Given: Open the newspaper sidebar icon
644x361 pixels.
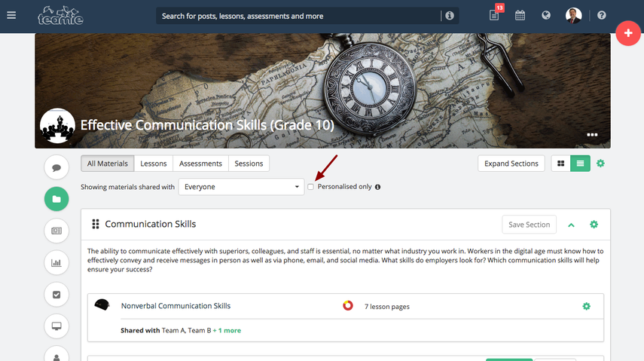Looking at the screenshot, I should (56, 231).
